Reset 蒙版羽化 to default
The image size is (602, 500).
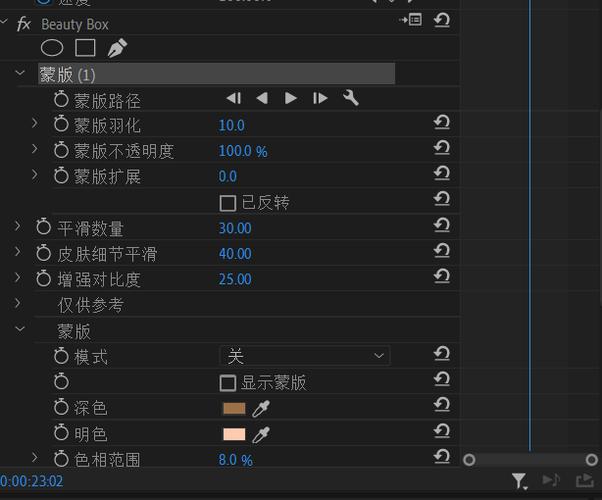(442, 122)
